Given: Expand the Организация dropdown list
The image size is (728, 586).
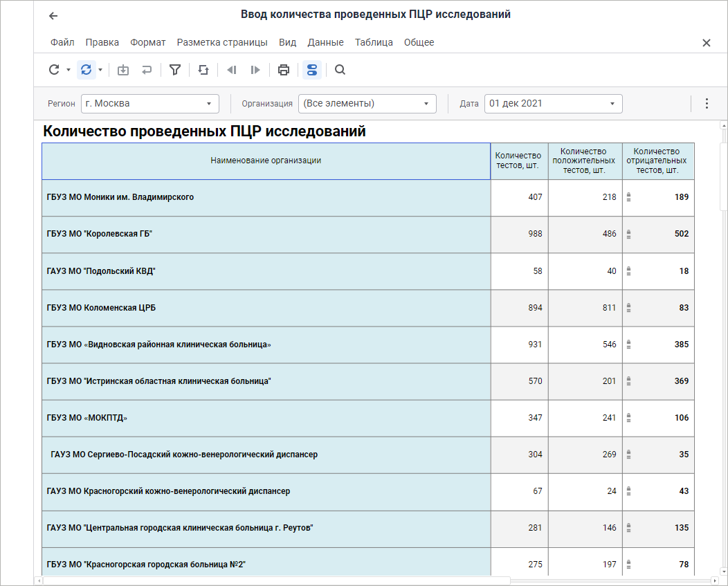Looking at the screenshot, I should pos(367,104).
